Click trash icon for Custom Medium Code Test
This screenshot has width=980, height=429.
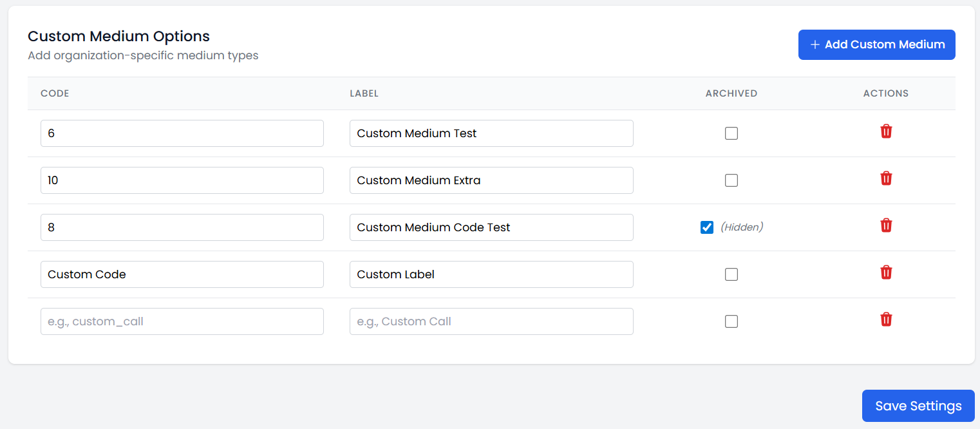[x=886, y=225]
